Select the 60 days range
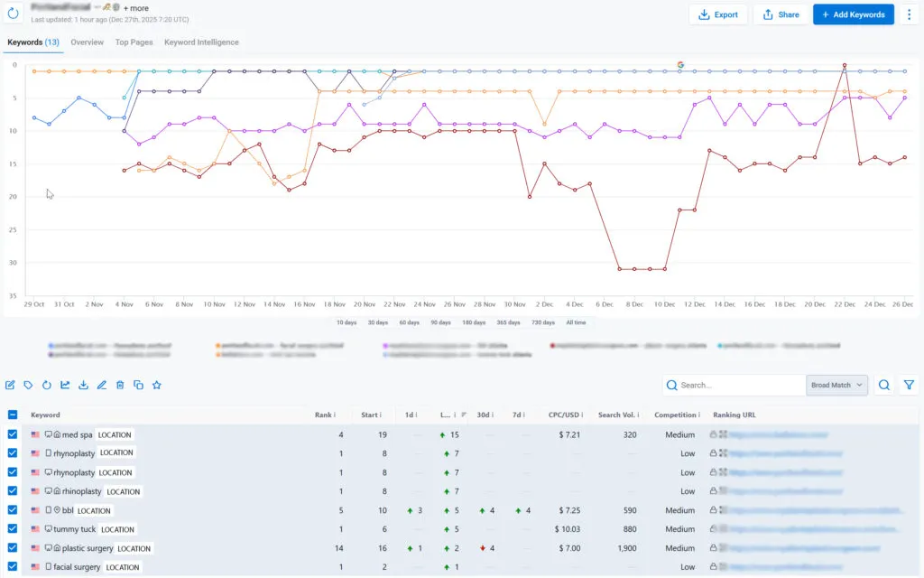Screen dimensions: 924x578 click(409, 322)
